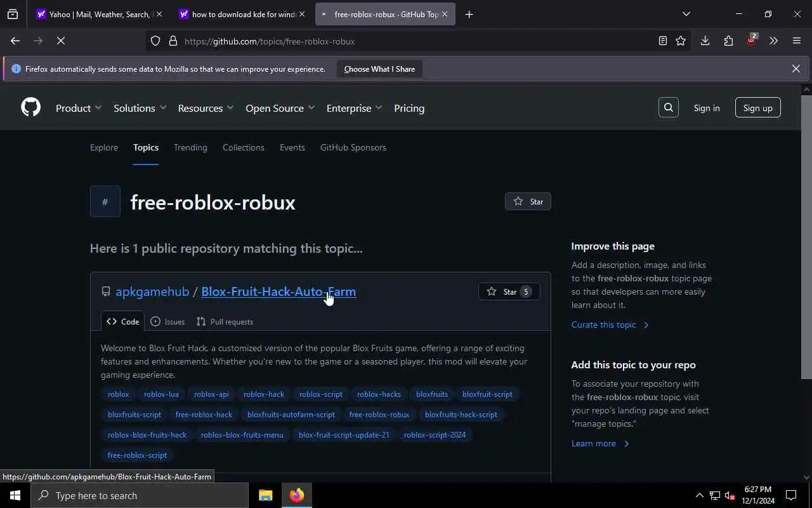Open the Trending tab
This screenshot has width=812, height=508.
(190, 147)
